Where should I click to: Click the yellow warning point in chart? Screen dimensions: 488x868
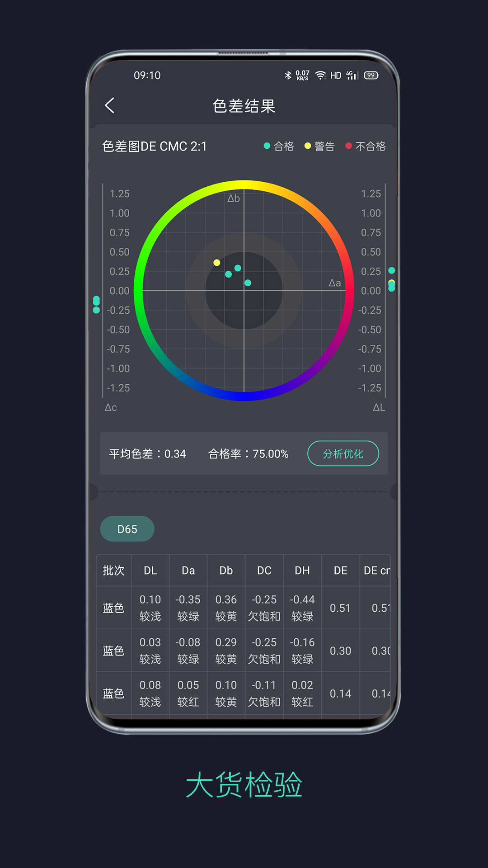pyautogui.click(x=217, y=263)
